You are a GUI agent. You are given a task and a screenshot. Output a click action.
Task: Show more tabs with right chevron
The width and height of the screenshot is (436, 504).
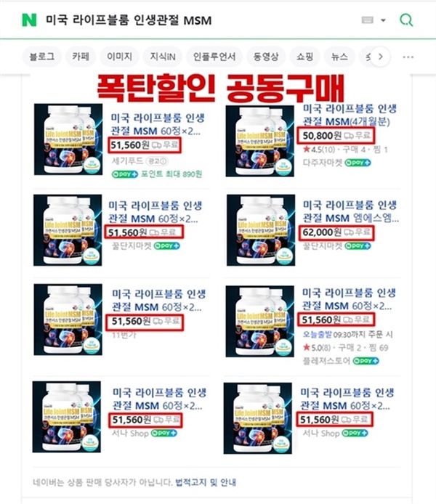pos(381,57)
